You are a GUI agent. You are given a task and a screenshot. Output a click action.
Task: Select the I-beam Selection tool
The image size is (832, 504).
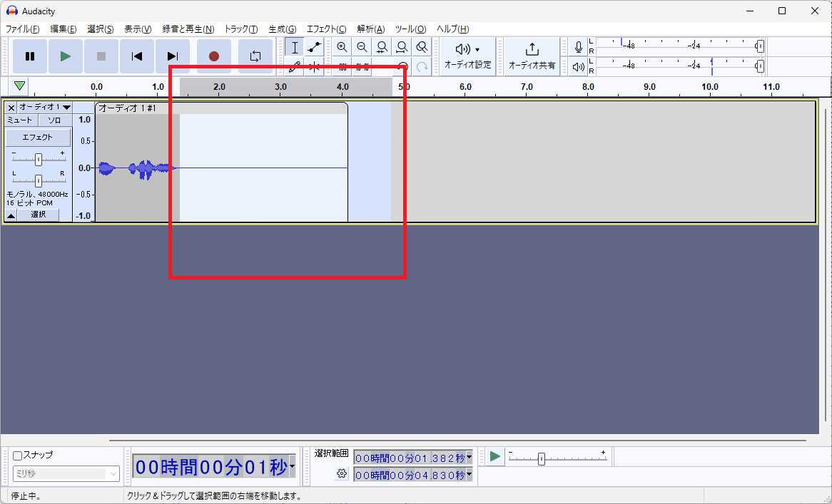(295, 47)
